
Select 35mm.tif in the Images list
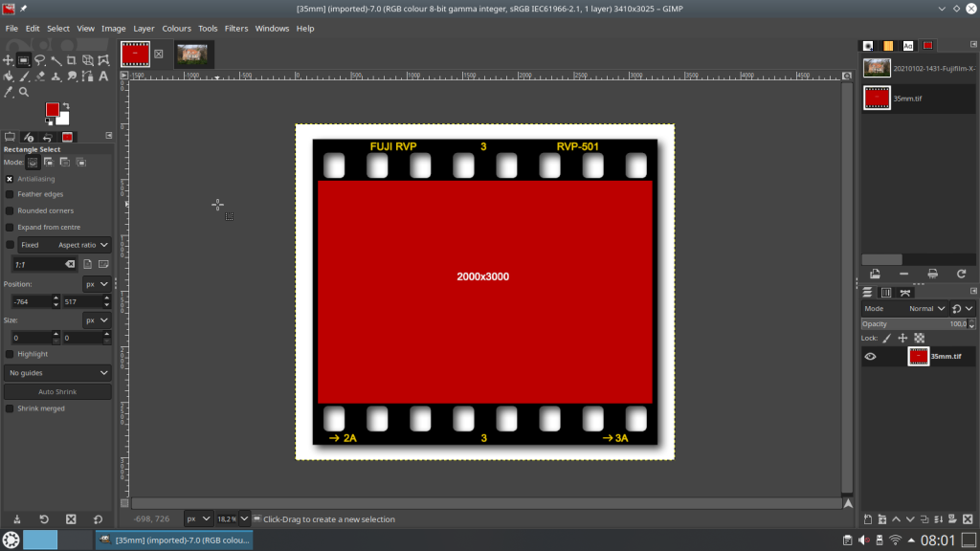tap(918, 99)
